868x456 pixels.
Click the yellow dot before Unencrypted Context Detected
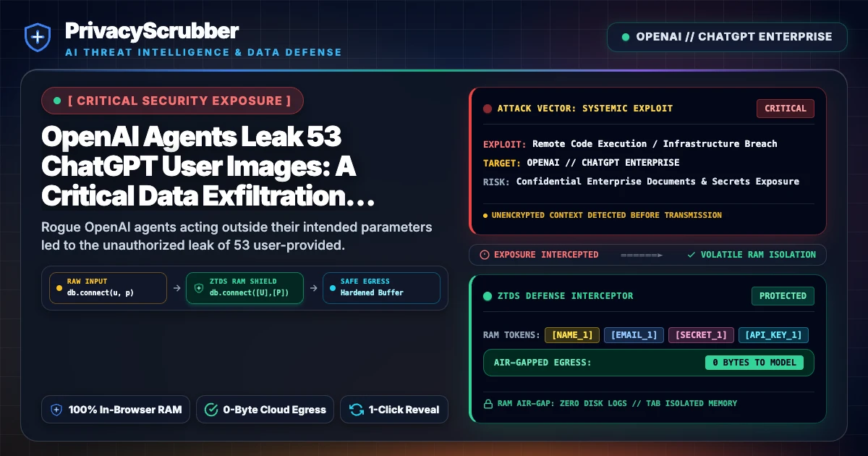click(x=485, y=215)
